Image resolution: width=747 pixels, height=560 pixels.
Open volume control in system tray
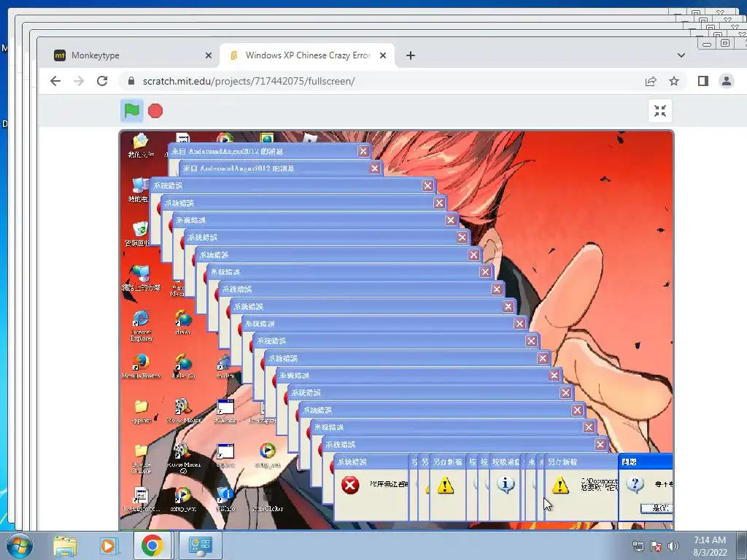pos(673,546)
